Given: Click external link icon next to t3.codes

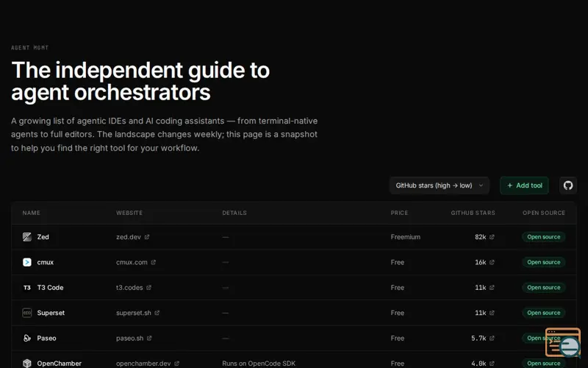Looking at the screenshot, I should (149, 288).
